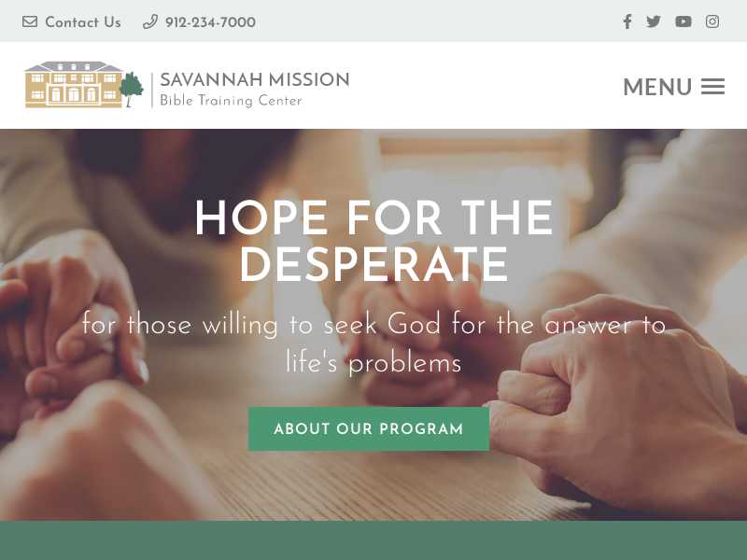
Task: Click the dark green band below hero
Action: [373, 540]
